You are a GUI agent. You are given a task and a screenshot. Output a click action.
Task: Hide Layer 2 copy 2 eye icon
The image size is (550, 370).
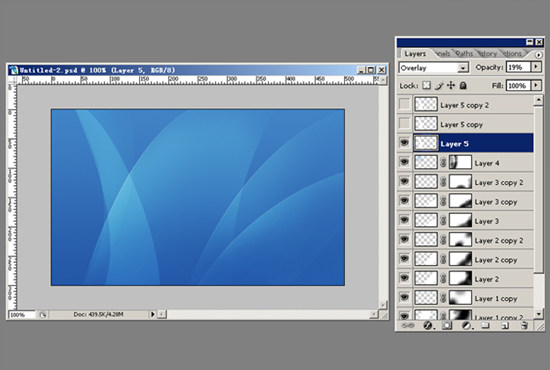pos(404,240)
